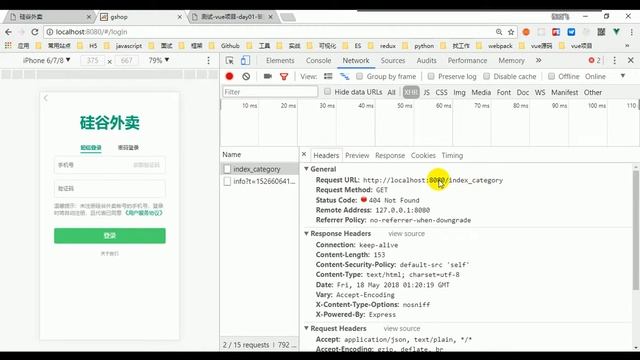Open the 79% zoom dropdown
This screenshot has width=640, height=360.
point(159,60)
